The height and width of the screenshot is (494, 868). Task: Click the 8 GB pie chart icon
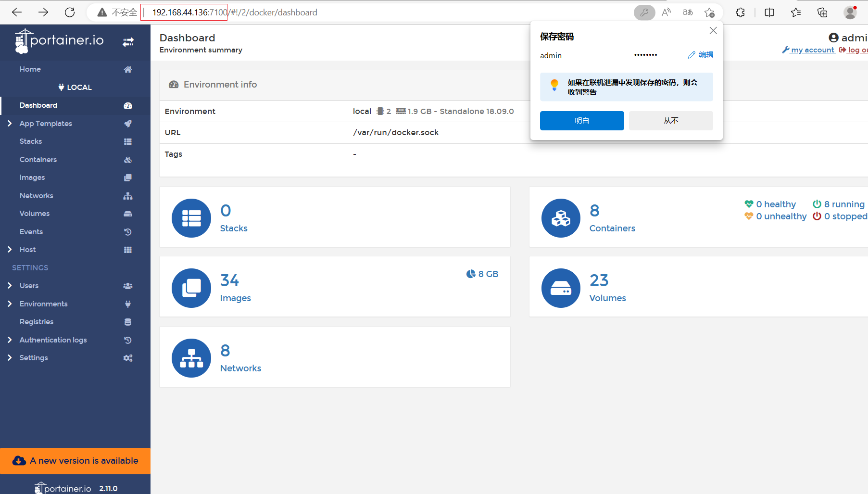point(471,274)
